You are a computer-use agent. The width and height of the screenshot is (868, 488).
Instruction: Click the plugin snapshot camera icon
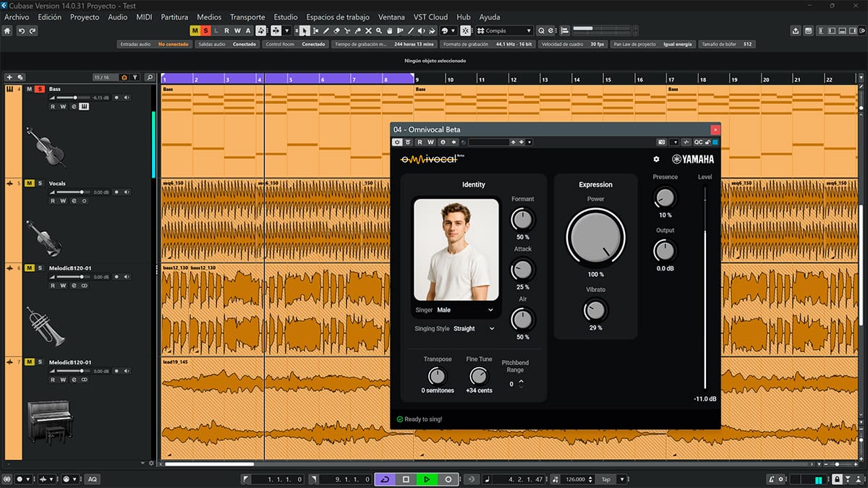[x=661, y=142]
